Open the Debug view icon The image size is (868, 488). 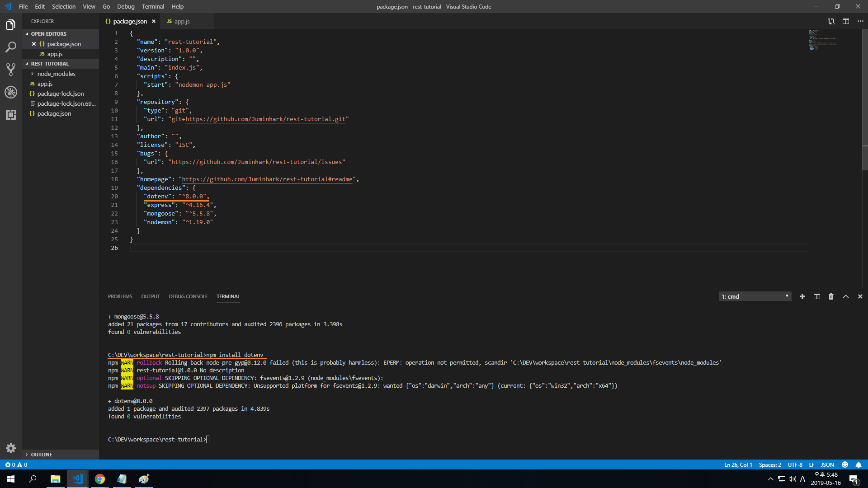coord(11,92)
